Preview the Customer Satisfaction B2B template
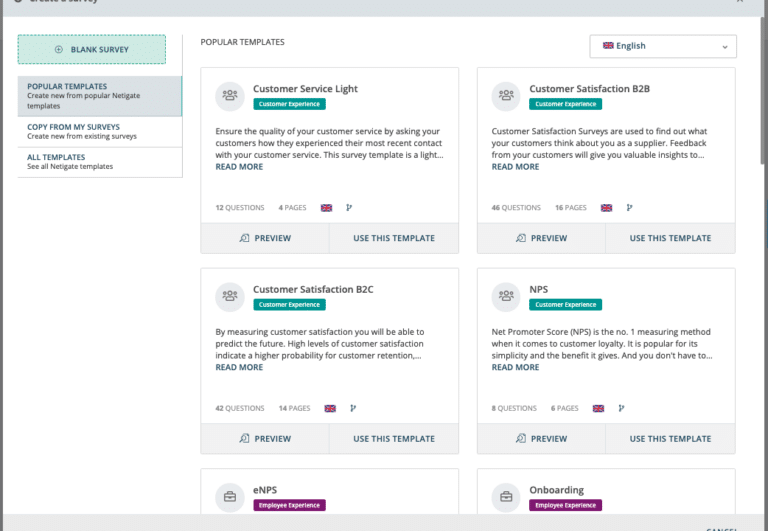This screenshot has height=531, width=768. click(x=541, y=239)
